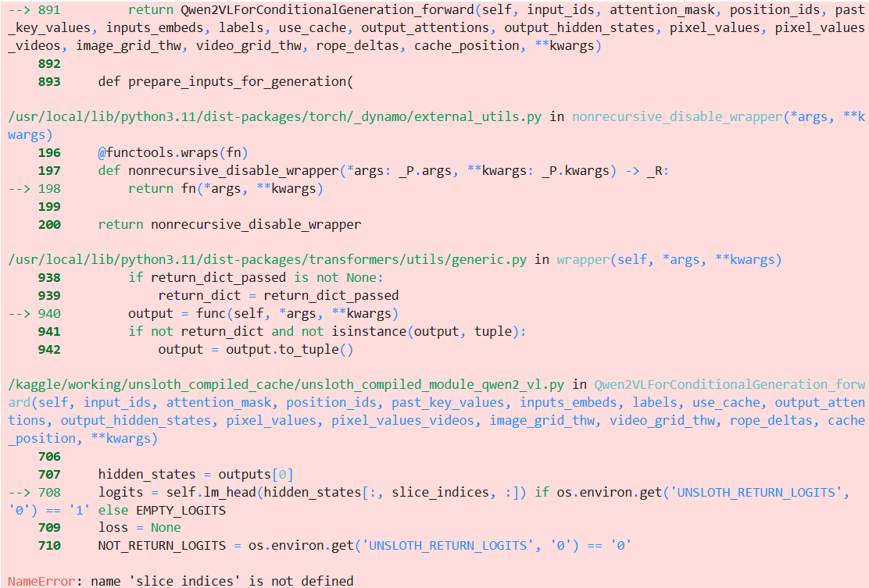Viewport: 869px width, 588px height.
Task: Open the unsloth_compiled_module_qwen2_vl.py path
Action: tap(286, 385)
